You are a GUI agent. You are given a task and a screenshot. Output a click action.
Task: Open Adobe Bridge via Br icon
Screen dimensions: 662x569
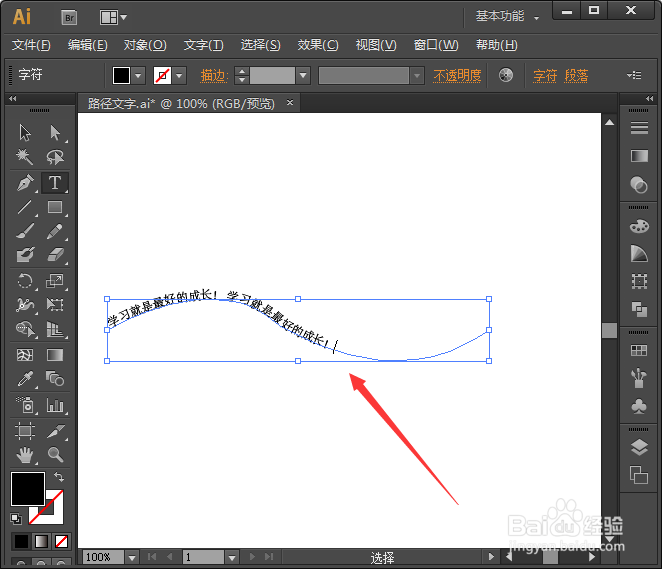69,18
